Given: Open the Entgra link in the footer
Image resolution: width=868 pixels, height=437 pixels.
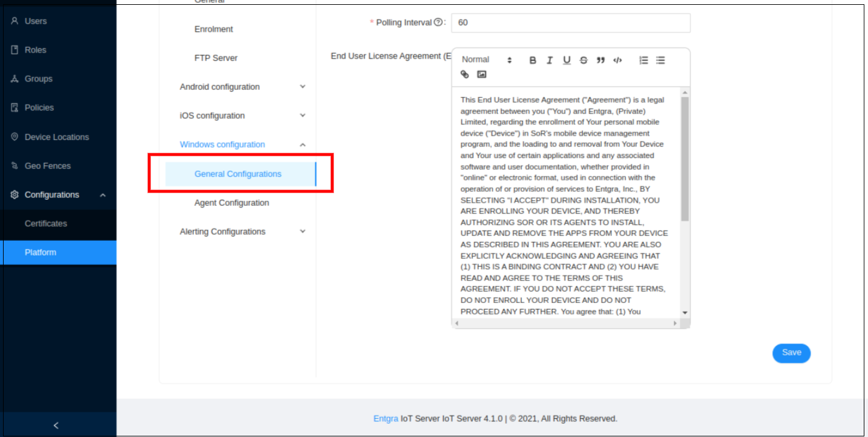Looking at the screenshot, I should pos(385,418).
